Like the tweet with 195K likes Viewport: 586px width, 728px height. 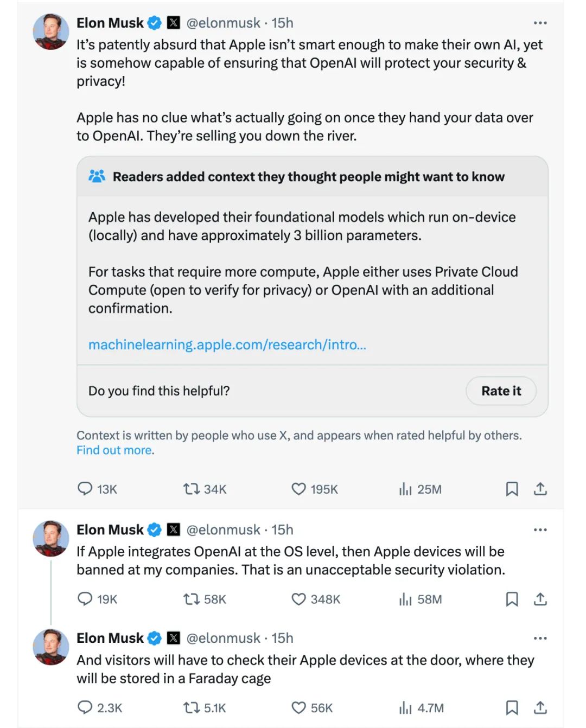pyautogui.click(x=298, y=489)
